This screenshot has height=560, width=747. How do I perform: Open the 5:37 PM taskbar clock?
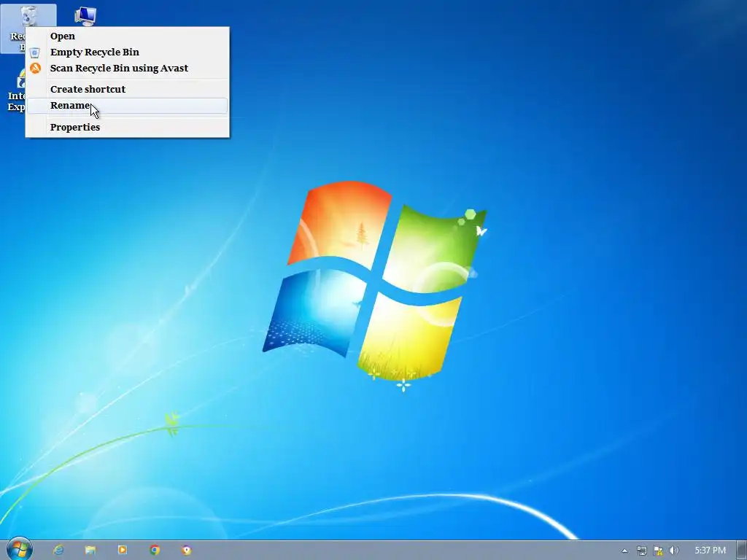click(x=710, y=551)
